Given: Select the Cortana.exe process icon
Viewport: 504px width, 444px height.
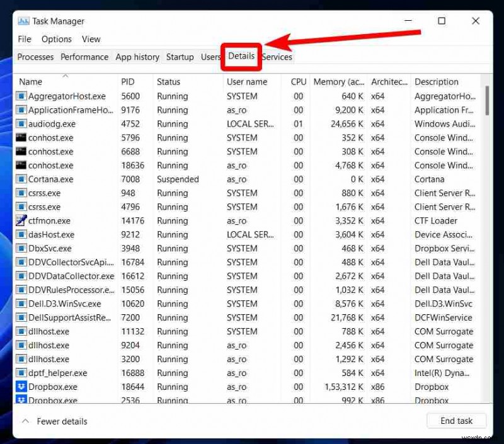Looking at the screenshot, I should click(x=20, y=179).
